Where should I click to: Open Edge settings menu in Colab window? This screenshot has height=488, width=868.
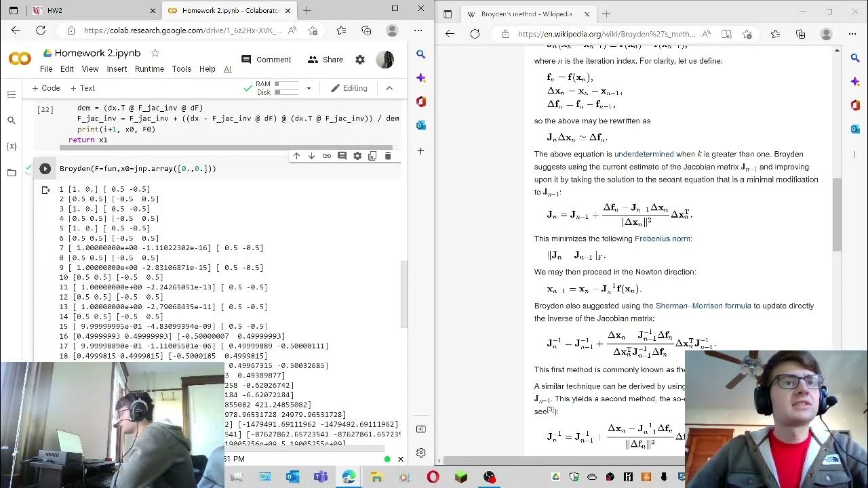point(418,30)
